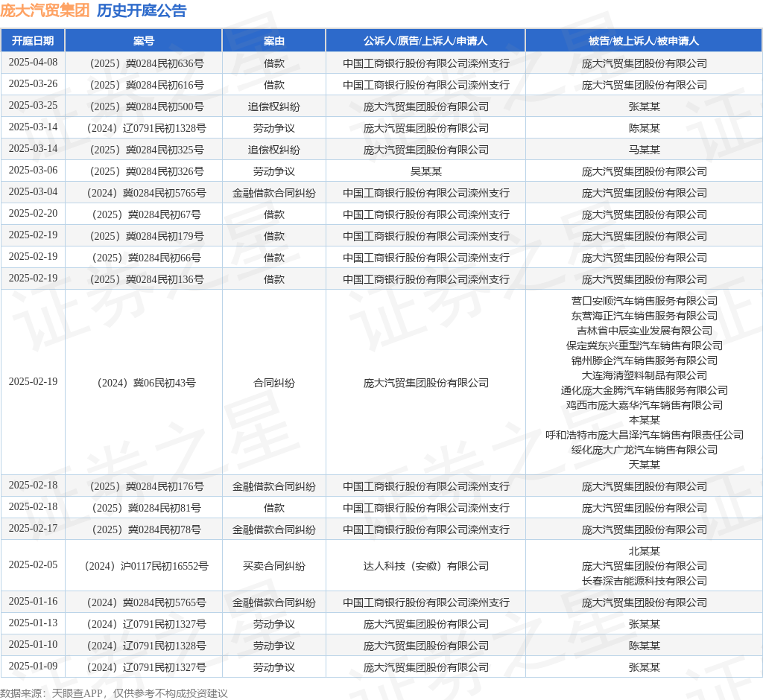
Task: Select case number (2025)冀0284民初176号
Action: [147, 486]
